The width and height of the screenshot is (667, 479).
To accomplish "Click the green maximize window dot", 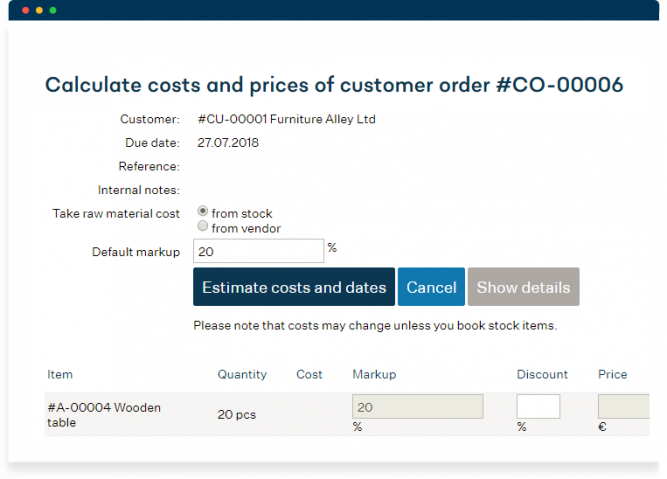I will pos(53,10).
